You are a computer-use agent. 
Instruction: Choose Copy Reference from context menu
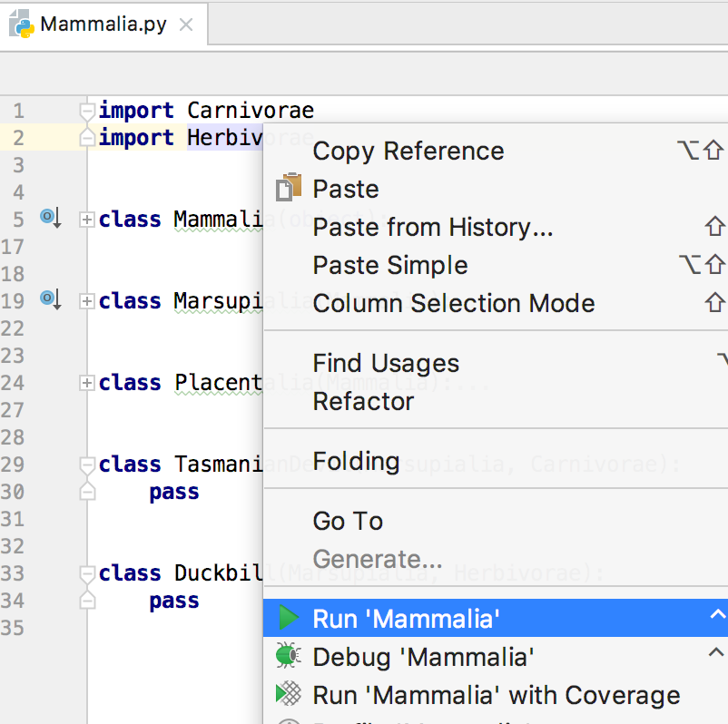pyautogui.click(x=408, y=151)
